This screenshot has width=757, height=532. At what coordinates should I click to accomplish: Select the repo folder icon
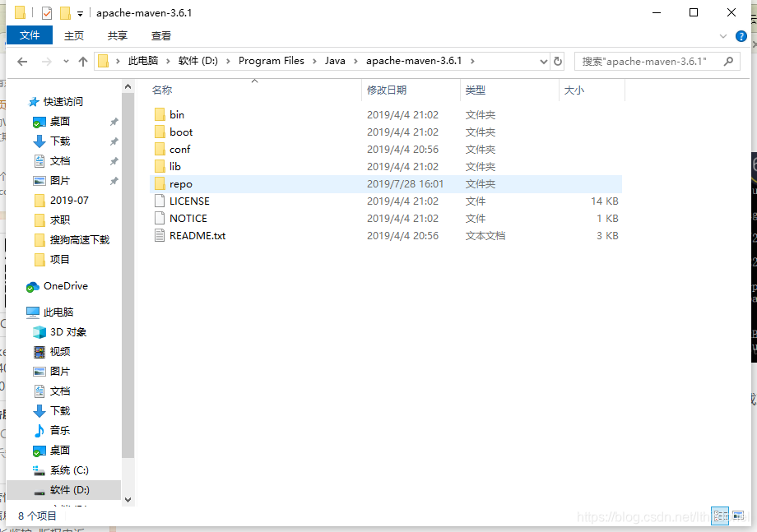click(160, 184)
